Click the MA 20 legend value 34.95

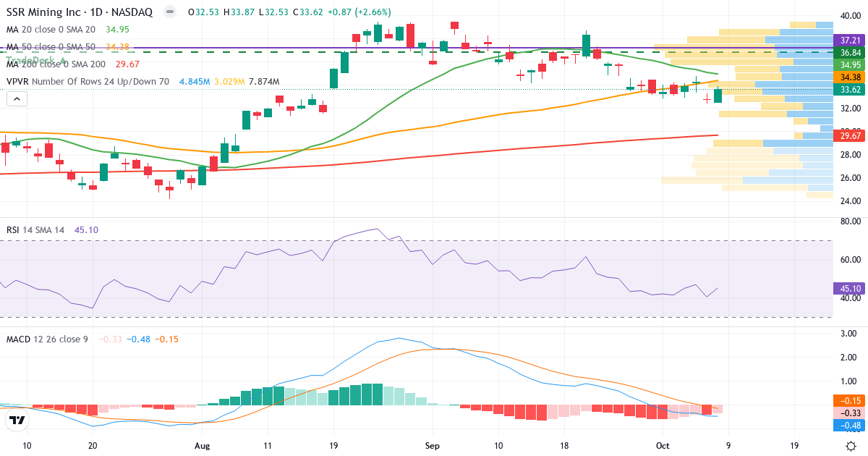pos(117,30)
